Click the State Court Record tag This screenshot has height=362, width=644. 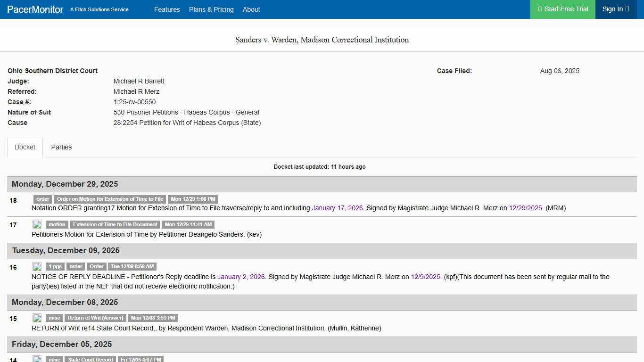(x=91, y=359)
